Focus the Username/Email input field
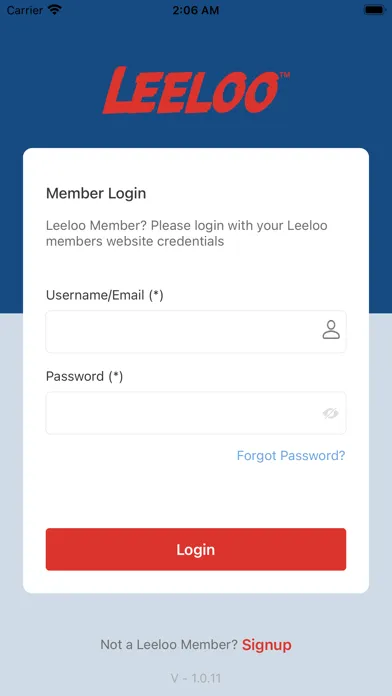392x696 pixels. [196, 332]
